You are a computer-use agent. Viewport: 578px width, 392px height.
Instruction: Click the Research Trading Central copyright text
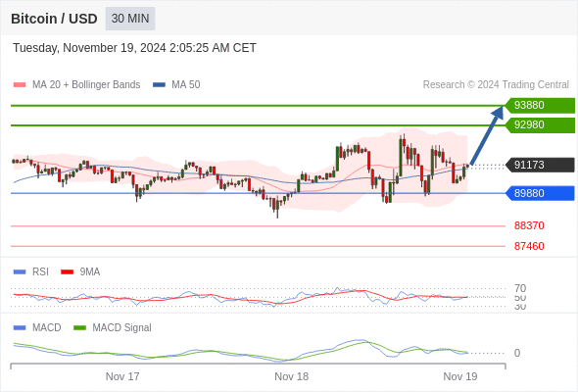[496, 85]
